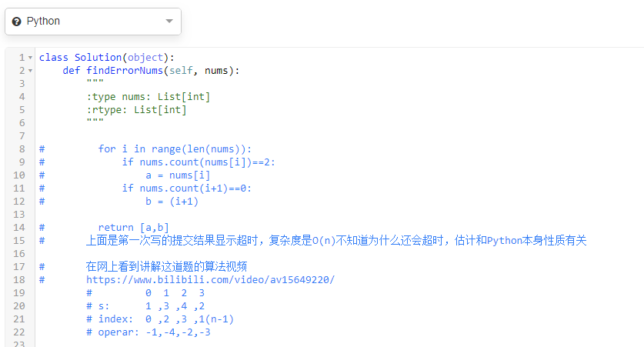644x347 pixels.
Task: Click the 'b = (i+1)' comment line
Action: tap(172, 202)
